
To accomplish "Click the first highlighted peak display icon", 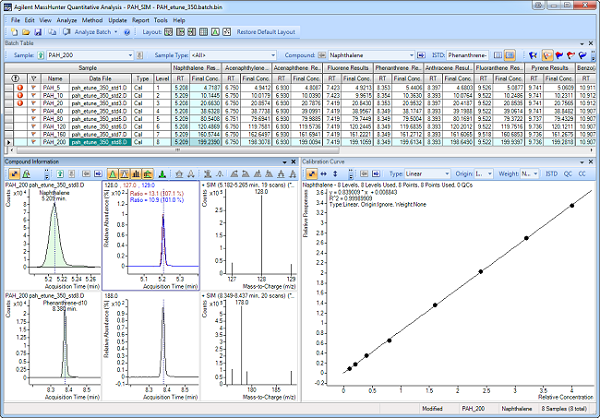I will pos(112,173).
